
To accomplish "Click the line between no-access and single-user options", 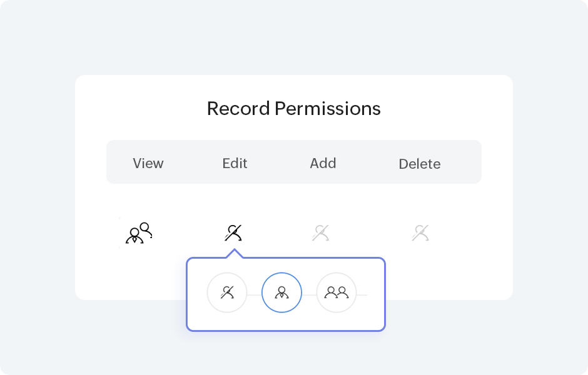I will pyautogui.click(x=254, y=293).
